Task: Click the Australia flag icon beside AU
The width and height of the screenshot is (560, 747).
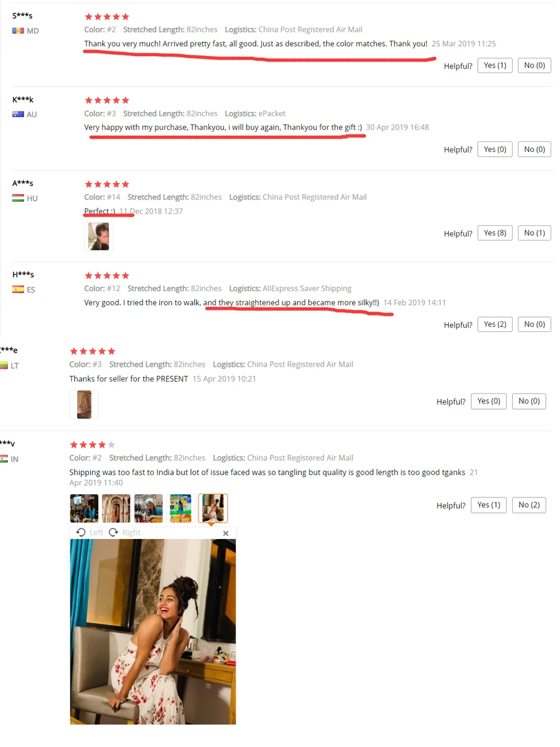Action: (18, 114)
